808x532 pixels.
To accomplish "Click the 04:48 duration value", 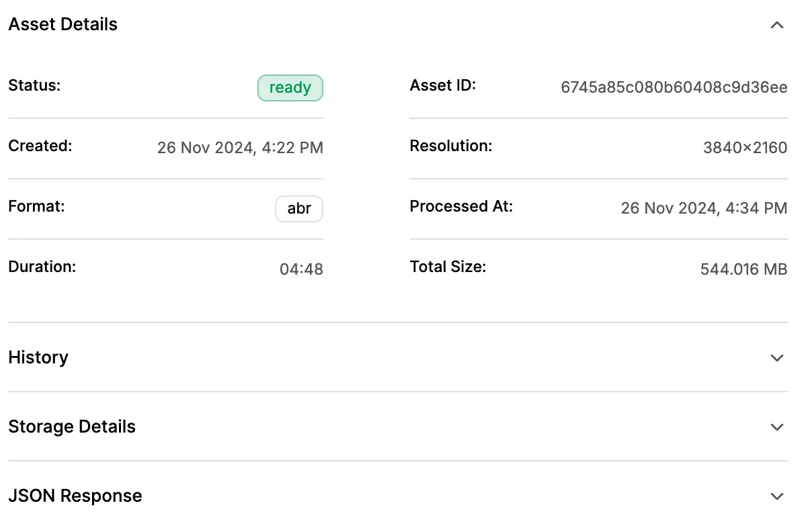I will [x=301, y=269].
